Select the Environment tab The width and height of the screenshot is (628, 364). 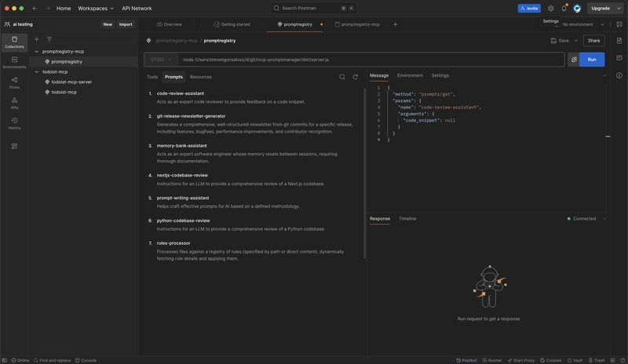coord(410,75)
